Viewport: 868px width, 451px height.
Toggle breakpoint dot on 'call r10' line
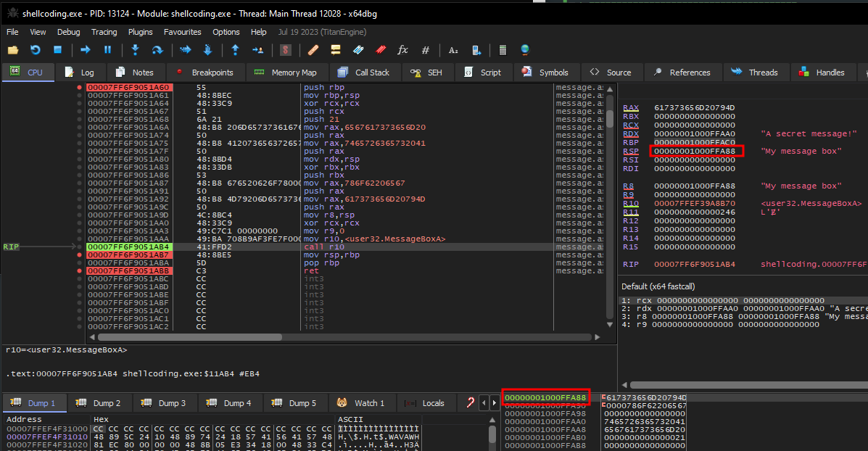click(80, 247)
